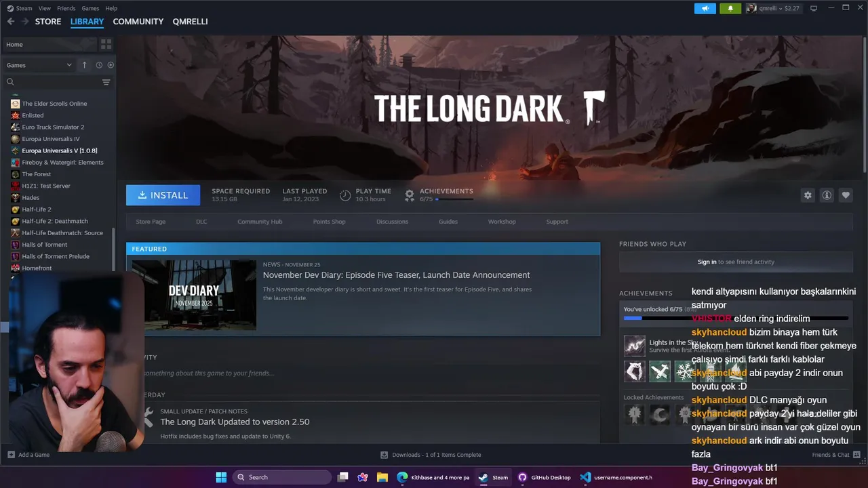The height and width of the screenshot is (488, 868).
Task: Open the View menu
Action: pos(45,8)
